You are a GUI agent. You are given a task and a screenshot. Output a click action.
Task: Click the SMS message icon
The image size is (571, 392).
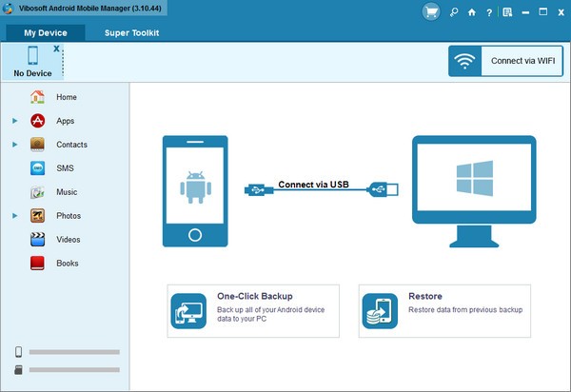coord(37,168)
